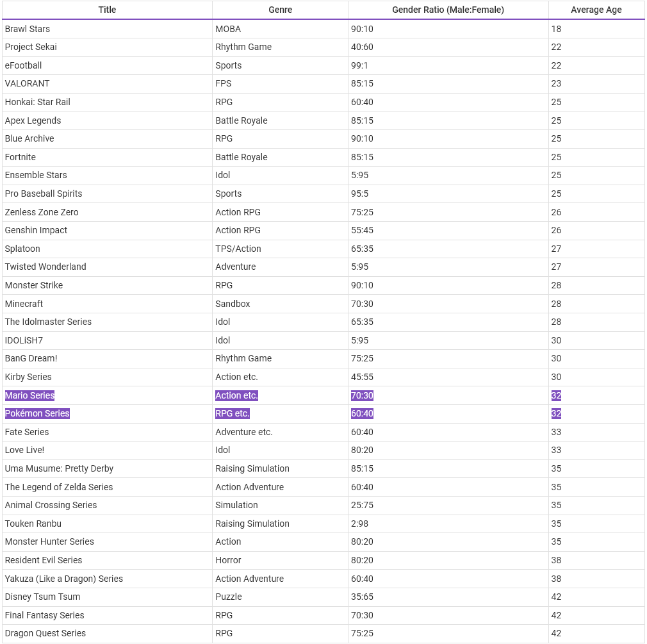Select the Disney Tsum Tsum title cell
The width and height of the screenshot is (647, 644).
(107, 597)
